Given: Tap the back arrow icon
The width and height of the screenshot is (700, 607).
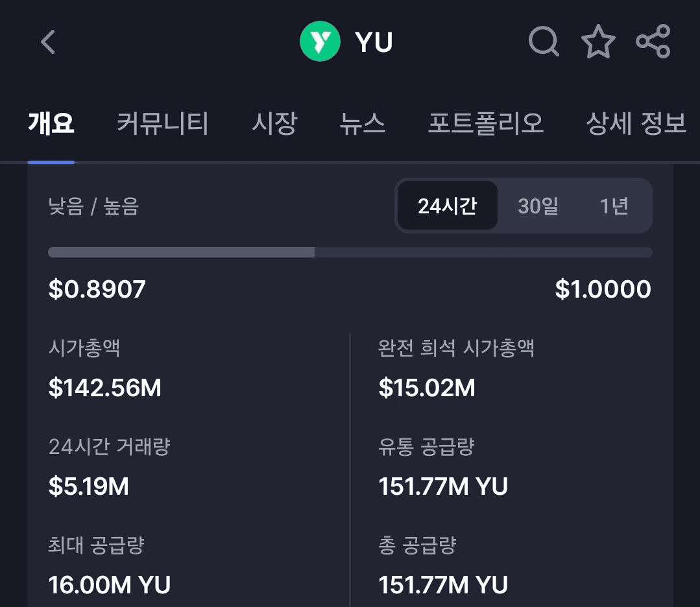Looking at the screenshot, I should (48, 42).
